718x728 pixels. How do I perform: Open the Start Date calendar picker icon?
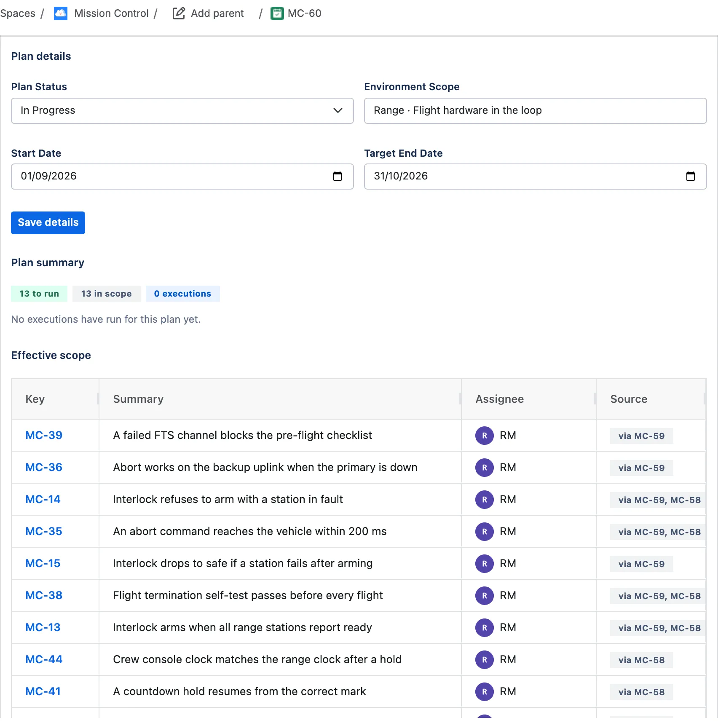[338, 176]
